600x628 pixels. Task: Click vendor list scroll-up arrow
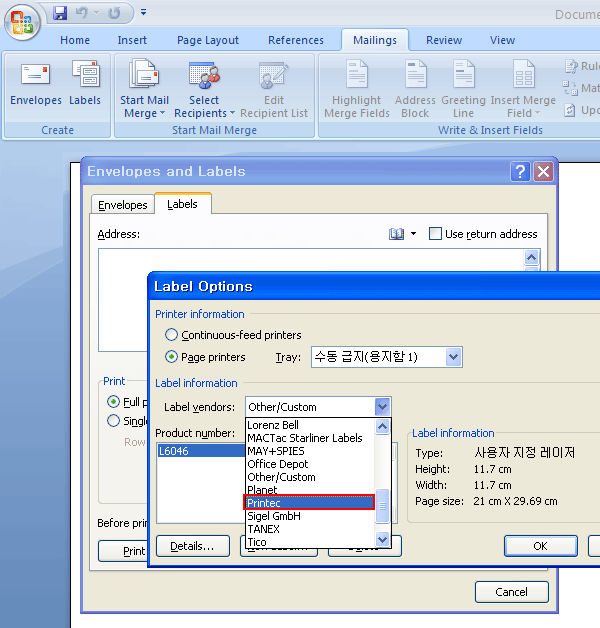[383, 427]
